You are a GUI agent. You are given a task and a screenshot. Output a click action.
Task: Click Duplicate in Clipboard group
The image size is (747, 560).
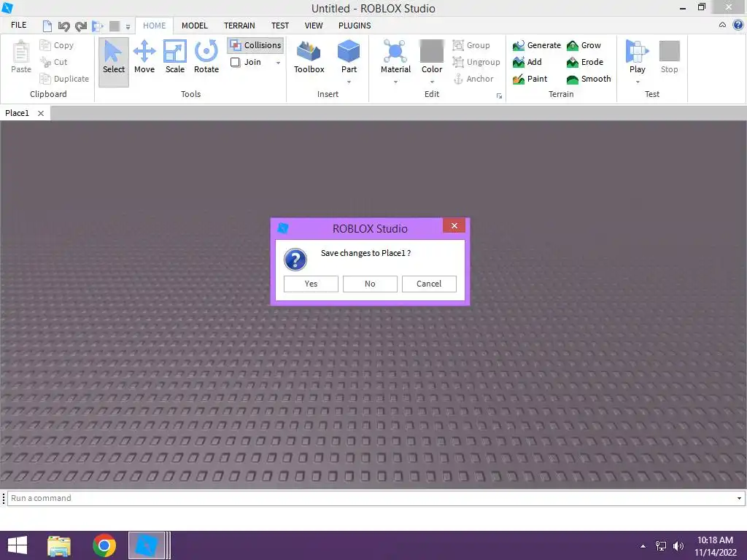coord(64,79)
